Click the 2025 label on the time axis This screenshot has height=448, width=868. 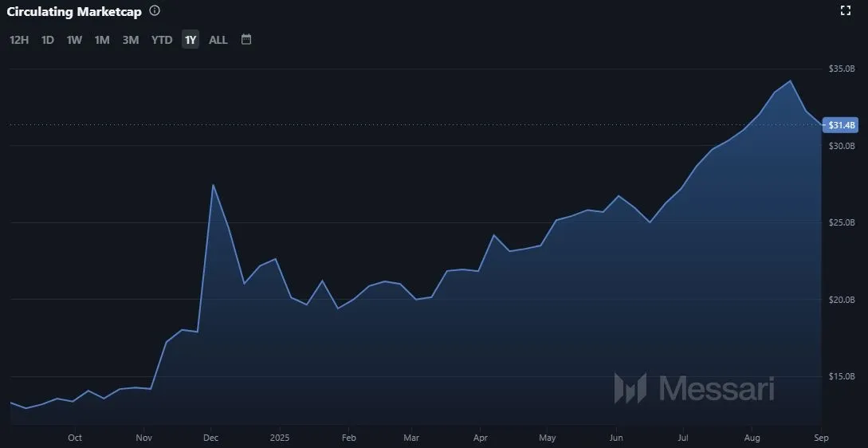pyautogui.click(x=279, y=438)
